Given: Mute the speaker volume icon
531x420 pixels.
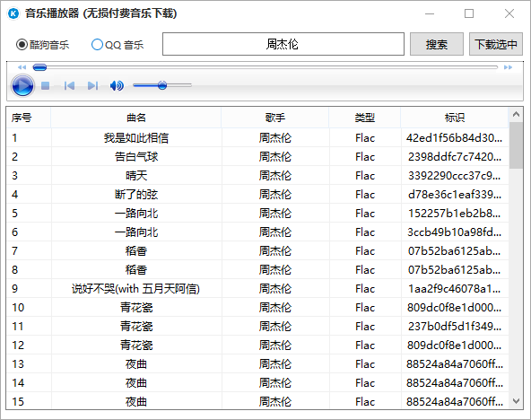Looking at the screenshot, I should [117, 85].
